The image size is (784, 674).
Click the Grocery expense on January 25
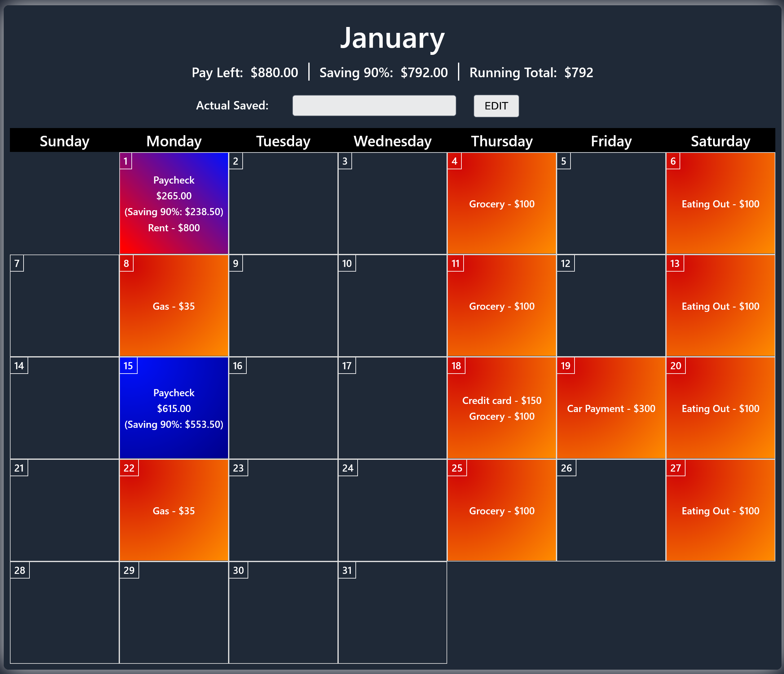click(502, 511)
